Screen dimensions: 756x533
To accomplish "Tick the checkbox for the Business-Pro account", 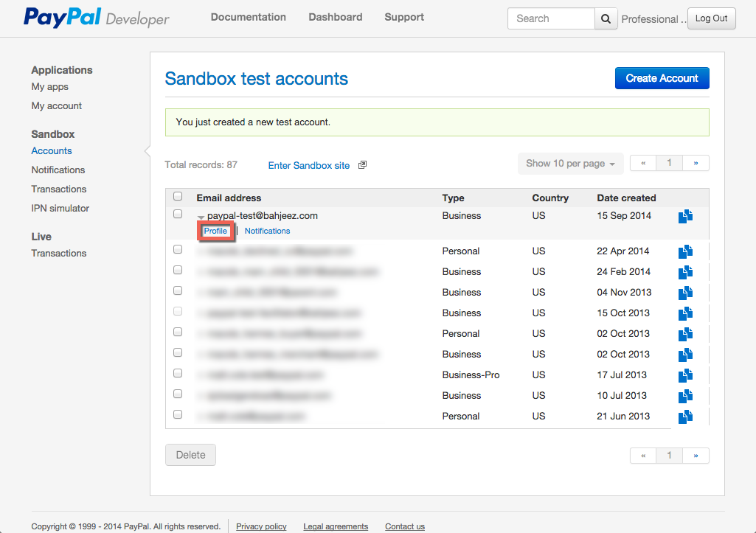I will pyautogui.click(x=178, y=374).
